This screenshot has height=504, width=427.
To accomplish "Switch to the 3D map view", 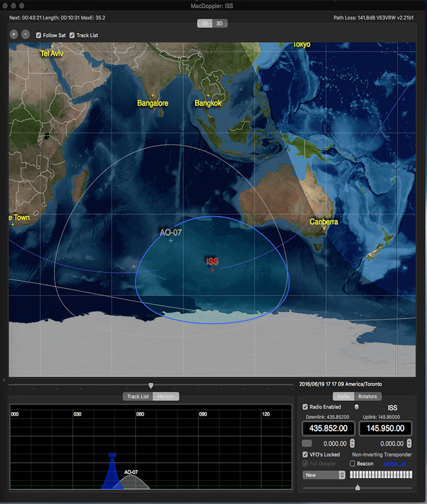I will (x=219, y=23).
